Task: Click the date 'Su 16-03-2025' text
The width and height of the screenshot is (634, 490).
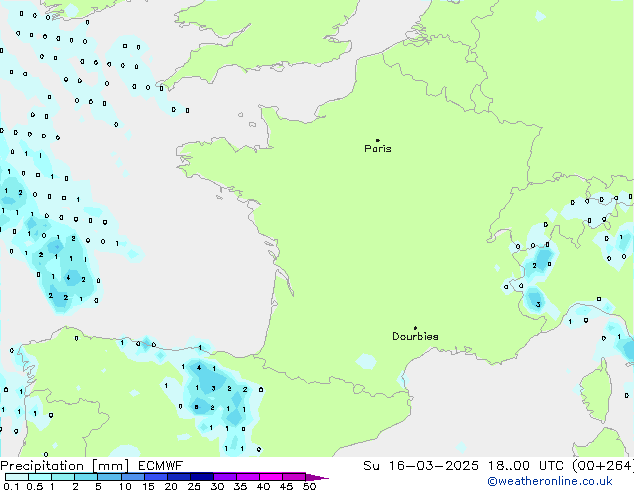Action: point(421,466)
